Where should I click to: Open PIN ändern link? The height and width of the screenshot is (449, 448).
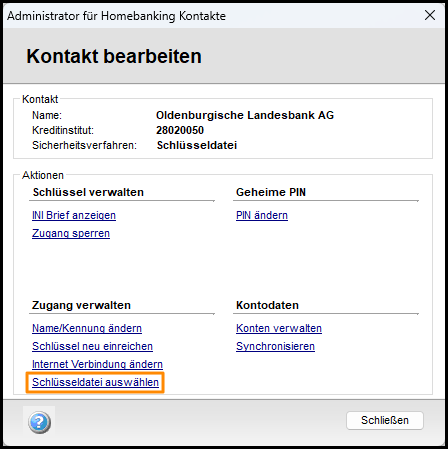(x=262, y=215)
